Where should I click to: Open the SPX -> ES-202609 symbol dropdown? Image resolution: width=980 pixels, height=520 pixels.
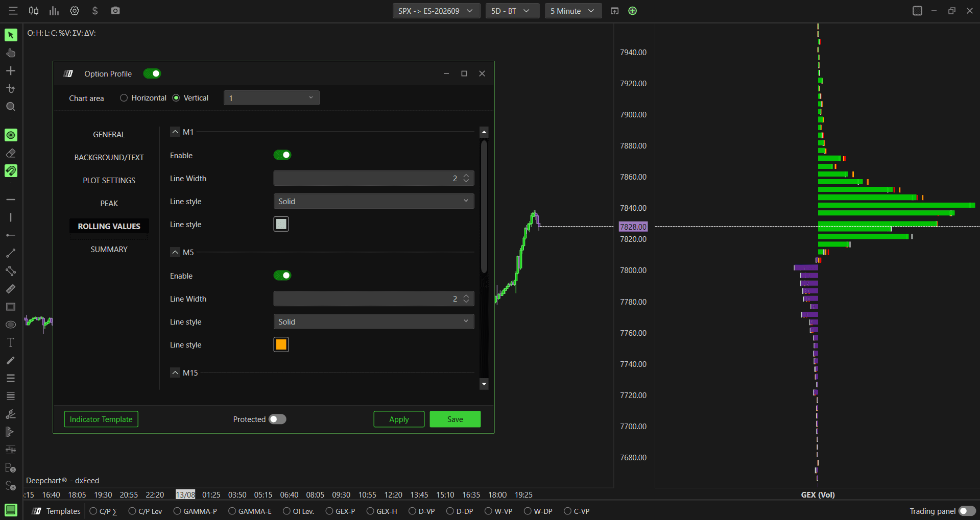point(436,11)
